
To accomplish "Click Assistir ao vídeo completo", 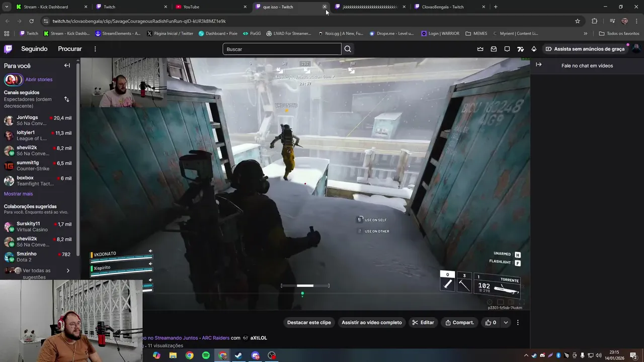I will pos(372,322).
